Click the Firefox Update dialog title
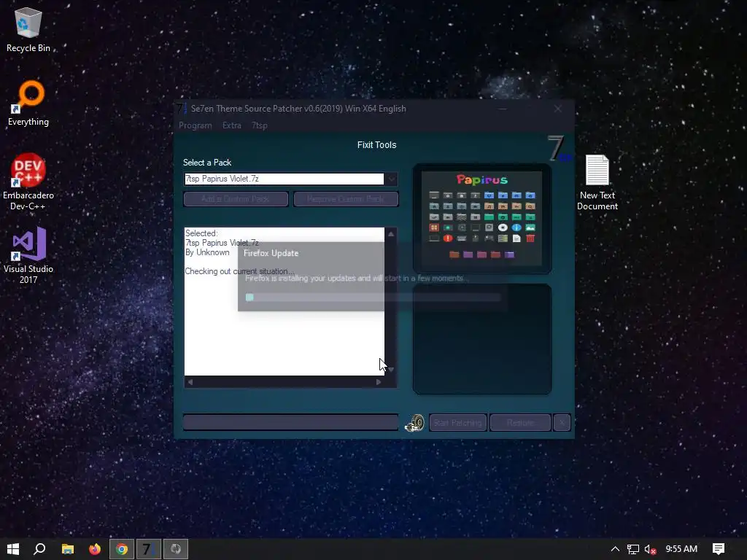The height and width of the screenshot is (560, 747). (271, 253)
